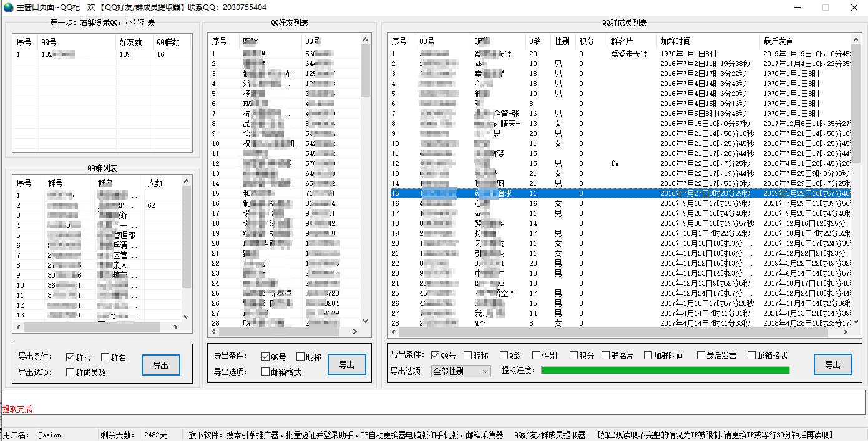Viewport: 868px width, 441px height.
Task: Sort members by the 加群时间 column header
Action: (708, 41)
